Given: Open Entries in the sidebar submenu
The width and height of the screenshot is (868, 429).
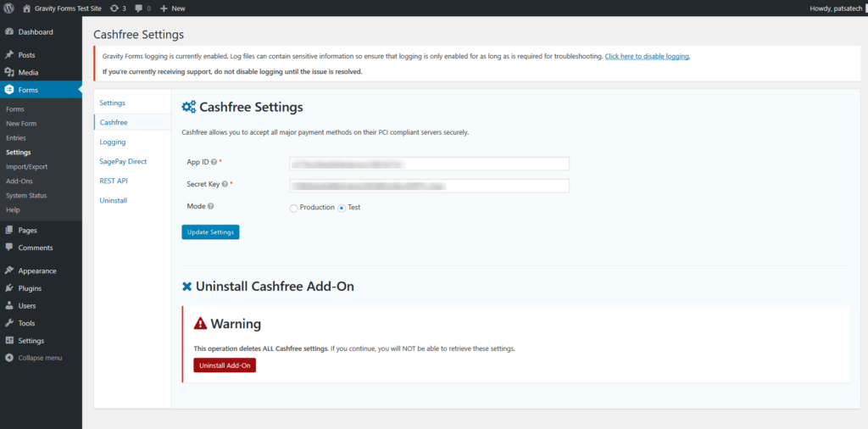Looking at the screenshot, I should point(16,138).
